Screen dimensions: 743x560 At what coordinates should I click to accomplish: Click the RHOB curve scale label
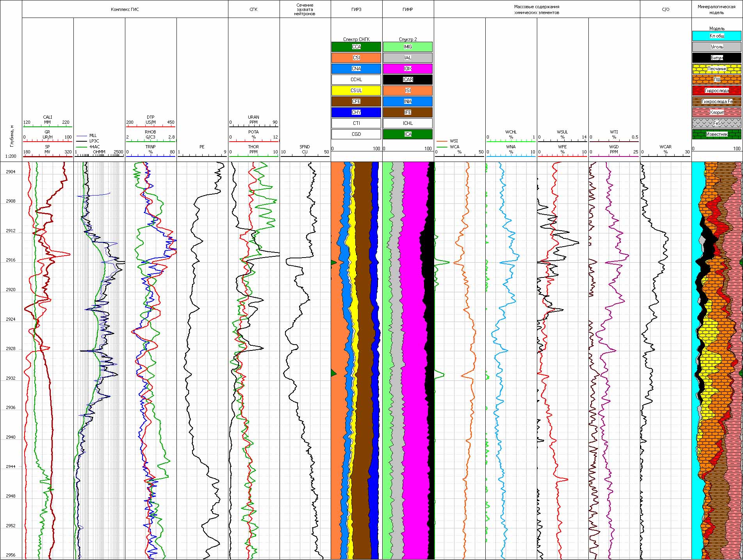[x=150, y=132]
